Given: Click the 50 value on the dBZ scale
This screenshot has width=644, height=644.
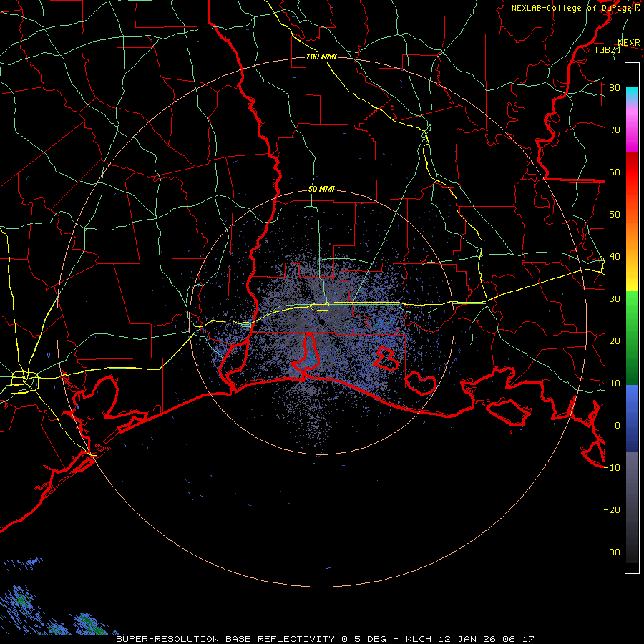Looking at the screenshot, I should pos(615,215).
